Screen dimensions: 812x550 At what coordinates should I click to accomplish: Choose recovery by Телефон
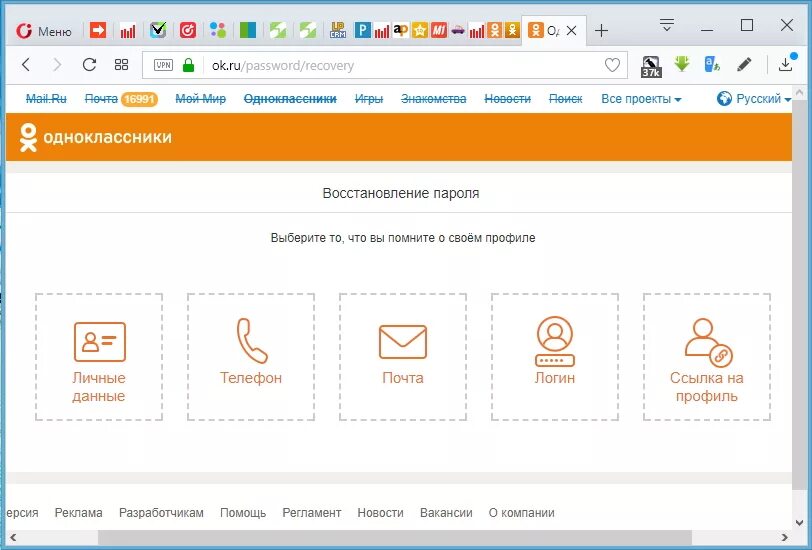251,357
